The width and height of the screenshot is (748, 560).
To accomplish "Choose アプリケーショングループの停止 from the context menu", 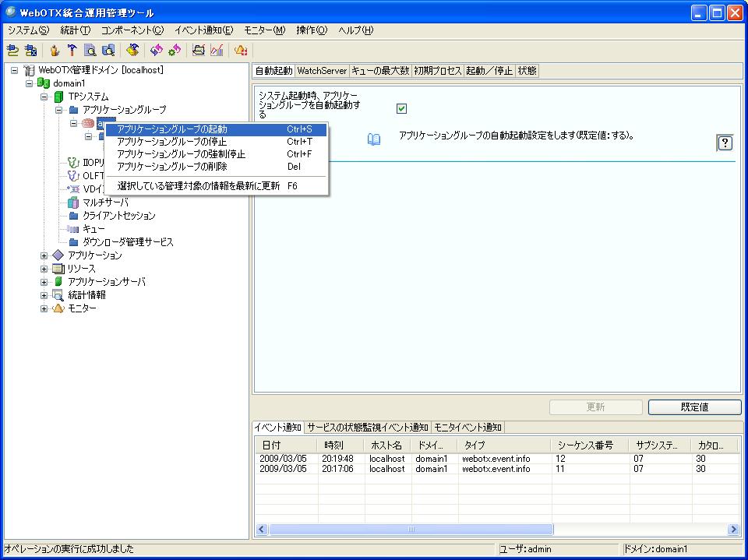I will point(171,142).
